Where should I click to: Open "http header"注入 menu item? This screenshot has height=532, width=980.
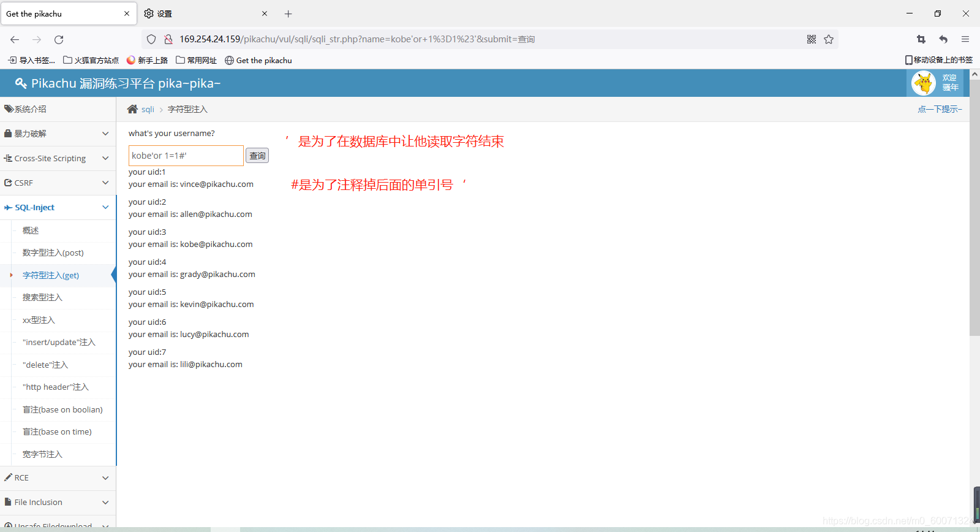coord(56,387)
